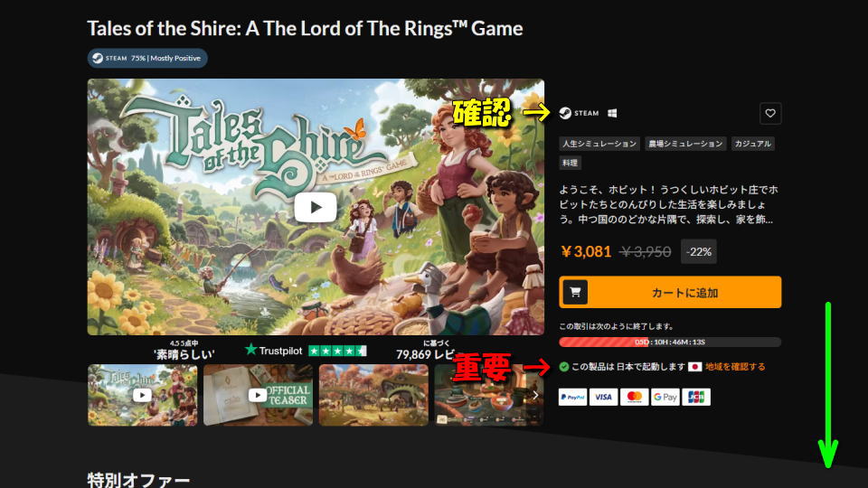Advance thumbnail carousel with right chevron
The image size is (868, 488).
pyautogui.click(x=535, y=395)
